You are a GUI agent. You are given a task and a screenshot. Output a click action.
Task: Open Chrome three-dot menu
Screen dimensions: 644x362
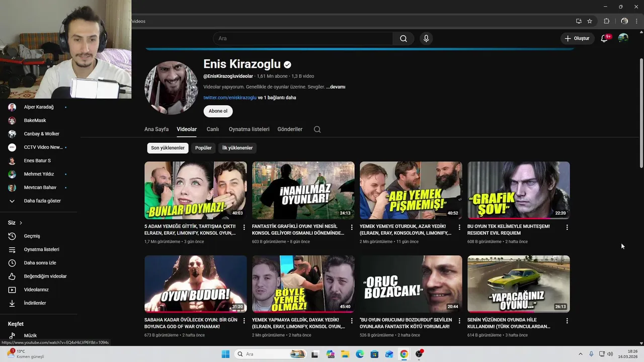637,21
